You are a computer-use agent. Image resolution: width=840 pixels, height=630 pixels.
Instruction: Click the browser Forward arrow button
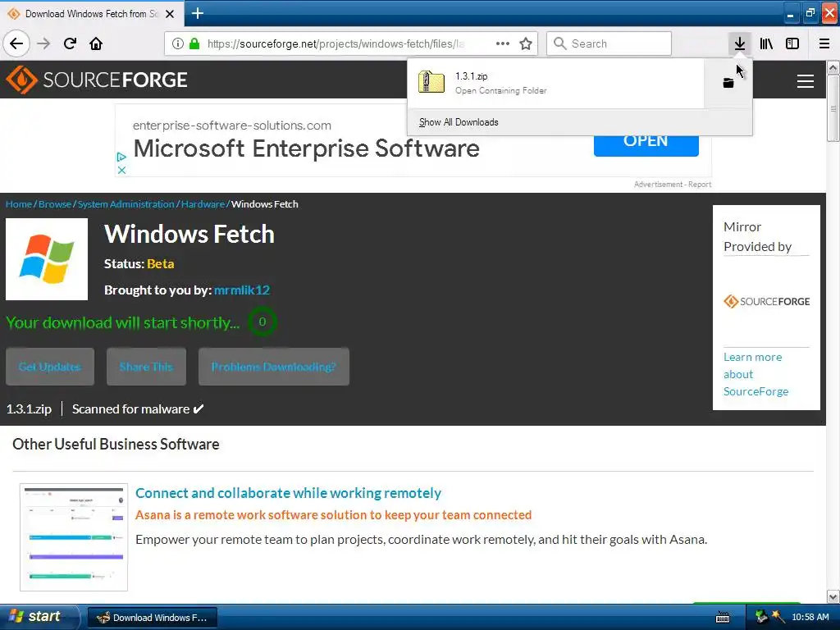point(43,43)
